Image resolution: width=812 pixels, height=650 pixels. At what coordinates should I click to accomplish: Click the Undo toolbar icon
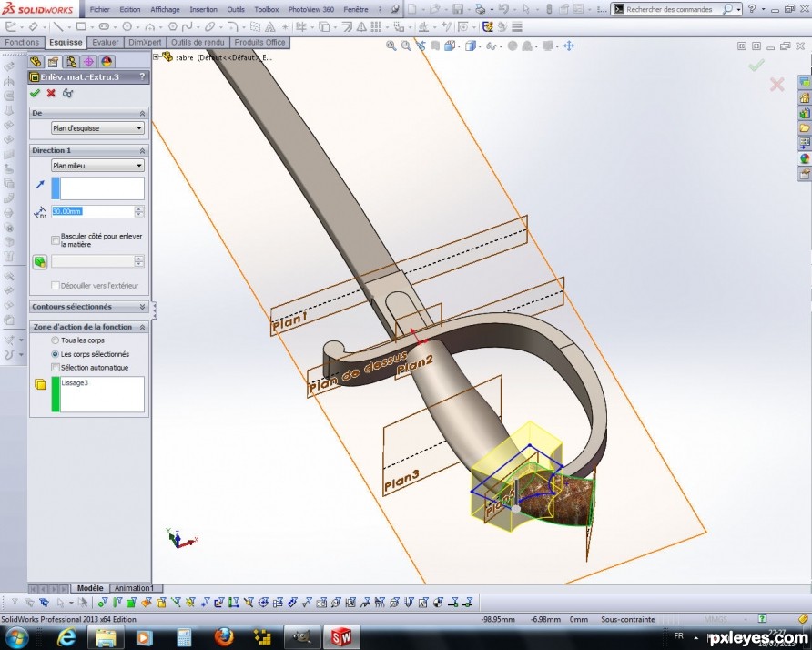pos(502,9)
